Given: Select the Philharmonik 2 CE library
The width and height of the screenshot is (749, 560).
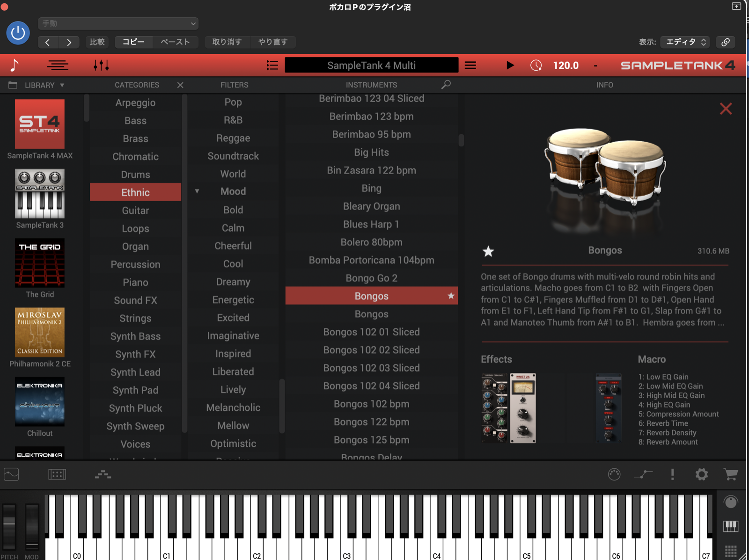Looking at the screenshot, I should tap(40, 332).
